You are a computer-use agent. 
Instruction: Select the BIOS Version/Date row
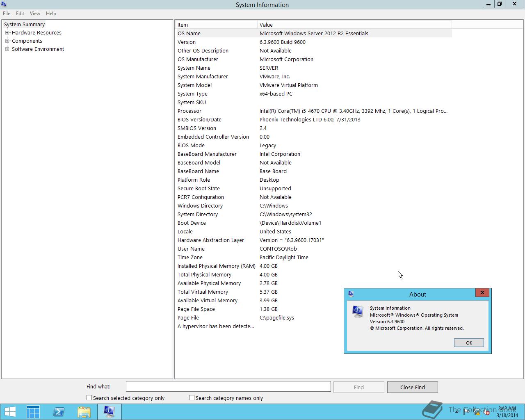[x=314, y=119]
